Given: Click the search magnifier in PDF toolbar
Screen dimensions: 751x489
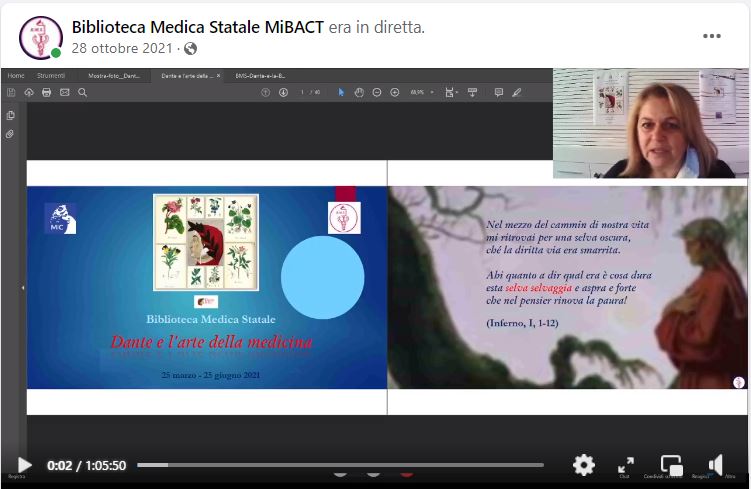Looking at the screenshot, I should coord(83,92).
